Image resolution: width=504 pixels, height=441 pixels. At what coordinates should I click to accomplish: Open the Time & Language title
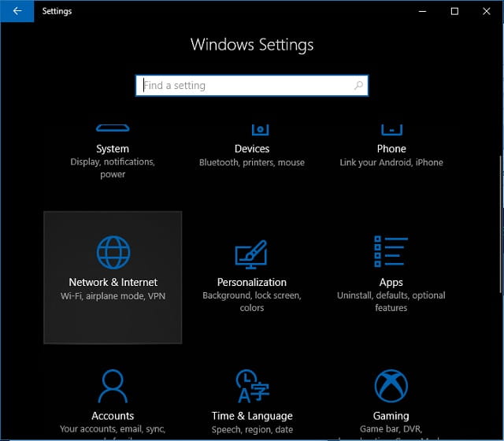252,416
